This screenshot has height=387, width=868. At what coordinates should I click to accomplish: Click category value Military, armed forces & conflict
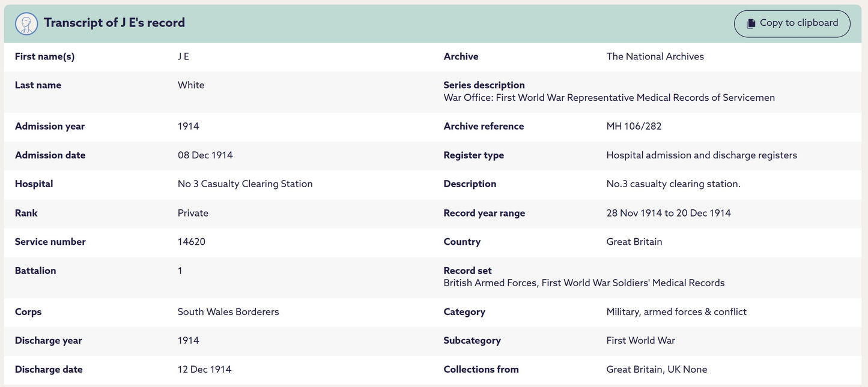(676, 312)
